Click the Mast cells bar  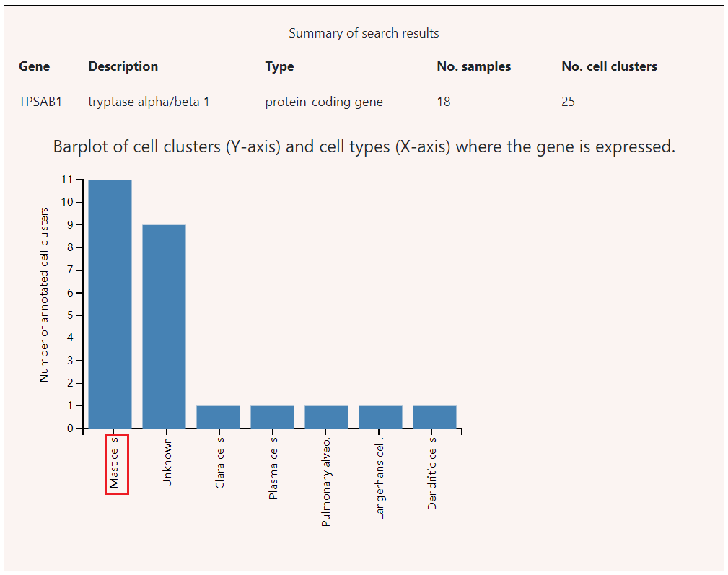click(110, 304)
